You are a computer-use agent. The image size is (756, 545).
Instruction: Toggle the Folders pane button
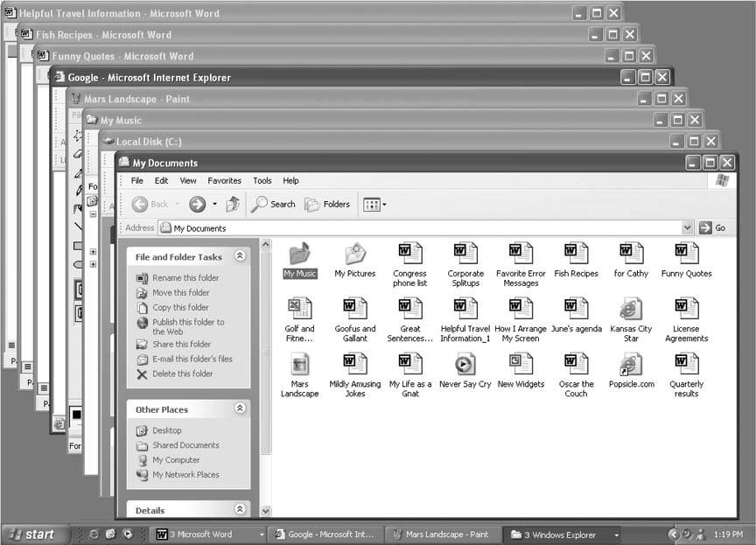[x=327, y=204]
